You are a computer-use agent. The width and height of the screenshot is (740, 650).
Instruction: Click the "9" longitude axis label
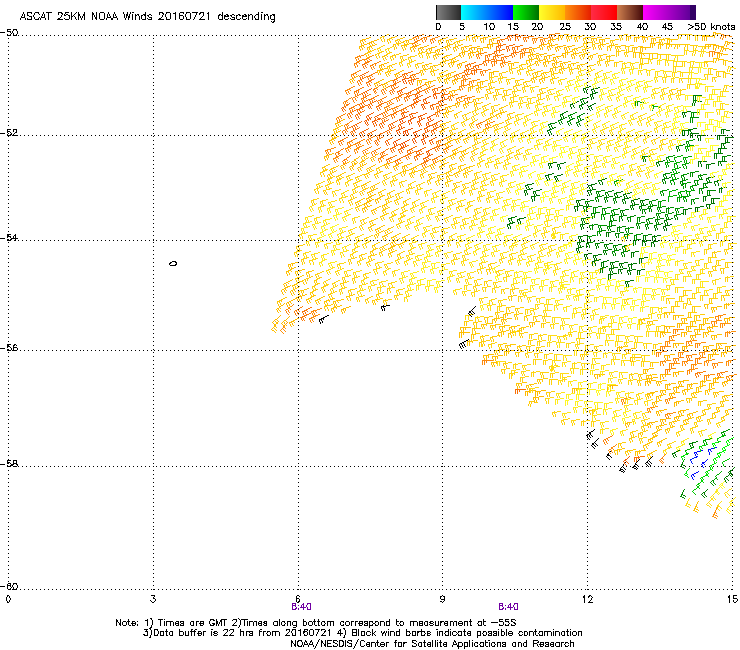pyautogui.click(x=442, y=599)
